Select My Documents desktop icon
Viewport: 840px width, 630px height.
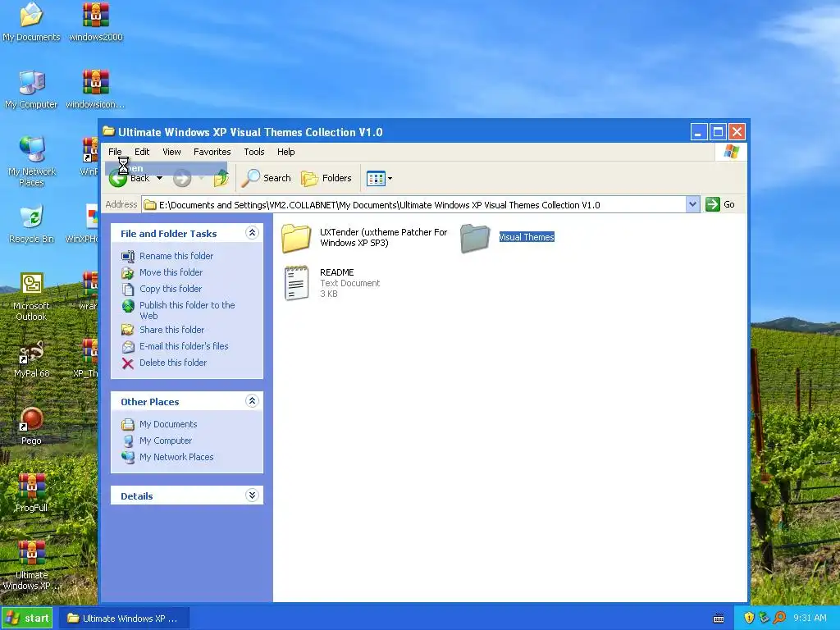[x=31, y=15]
